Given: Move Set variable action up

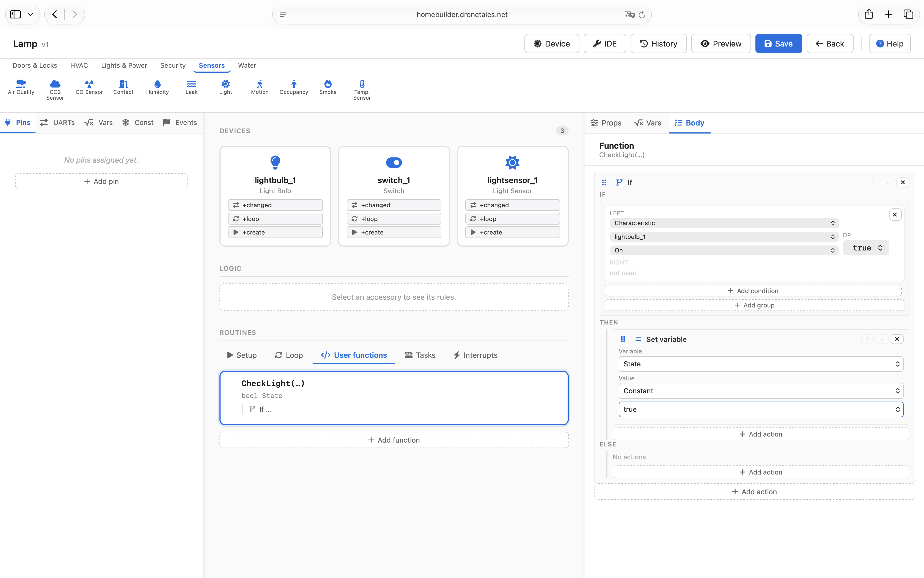Looking at the screenshot, I should click(x=868, y=339).
